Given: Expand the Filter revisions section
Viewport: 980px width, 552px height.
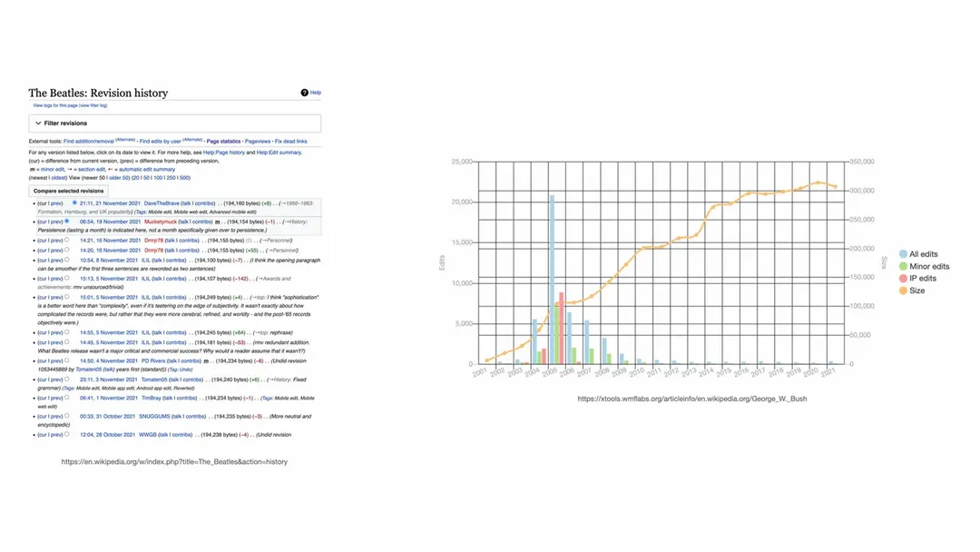Looking at the screenshot, I should point(174,123).
